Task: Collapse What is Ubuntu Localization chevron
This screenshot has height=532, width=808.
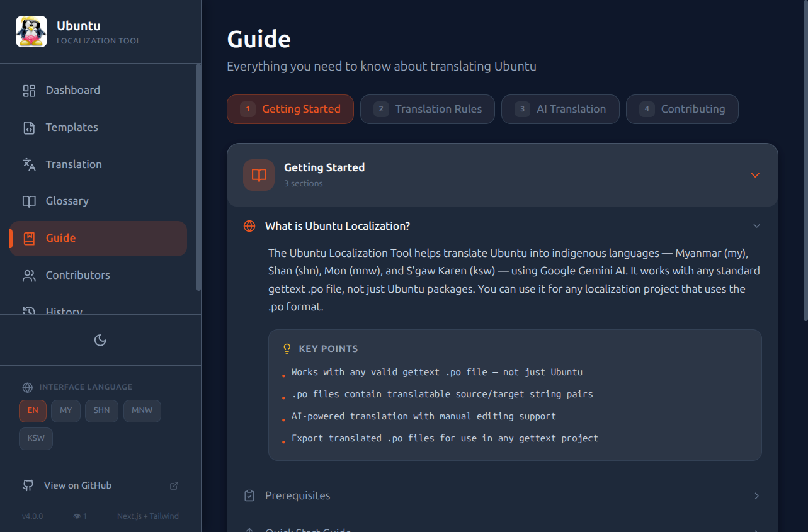Action: pos(757,226)
